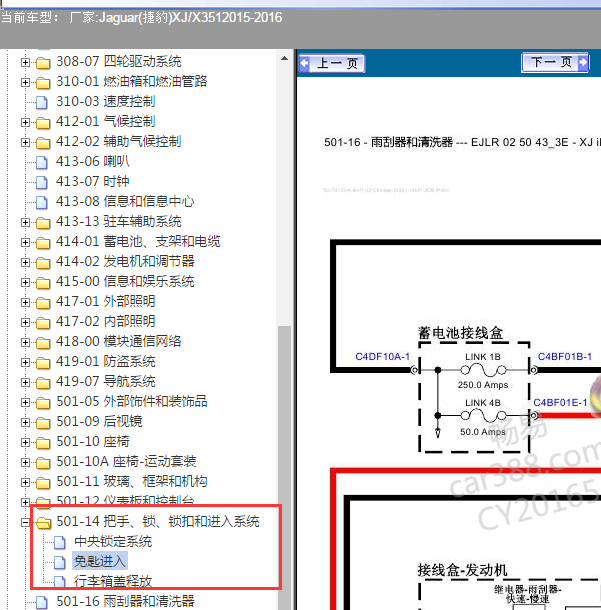Select the 417-02 内部照明 label
601x610 pixels.
(x=105, y=321)
